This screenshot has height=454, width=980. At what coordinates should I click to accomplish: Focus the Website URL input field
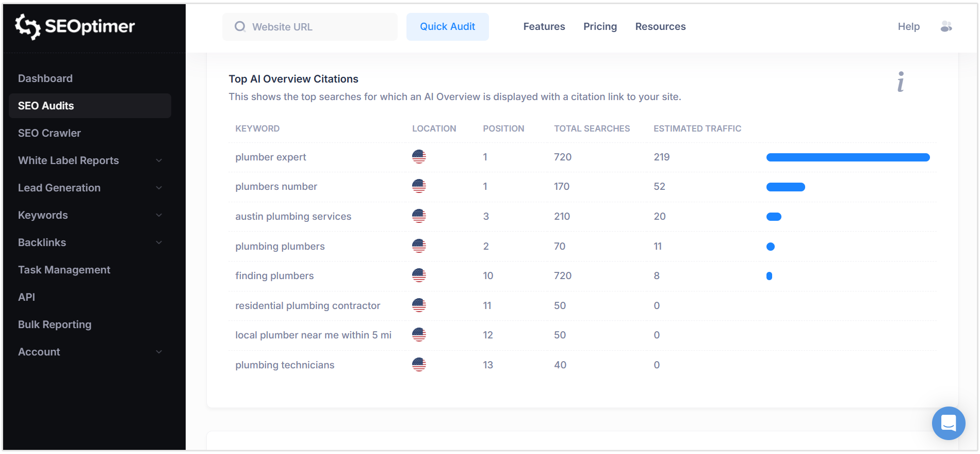[310, 27]
